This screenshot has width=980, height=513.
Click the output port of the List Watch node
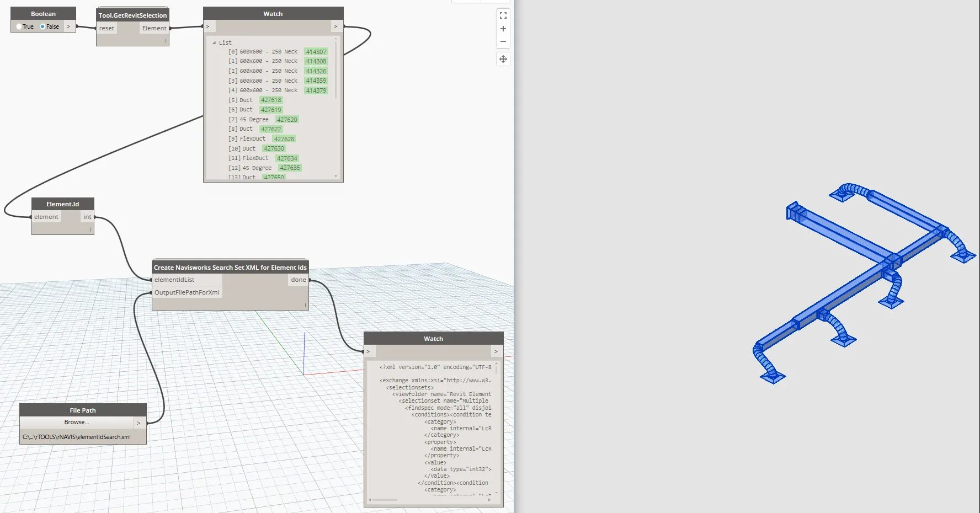click(337, 26)
